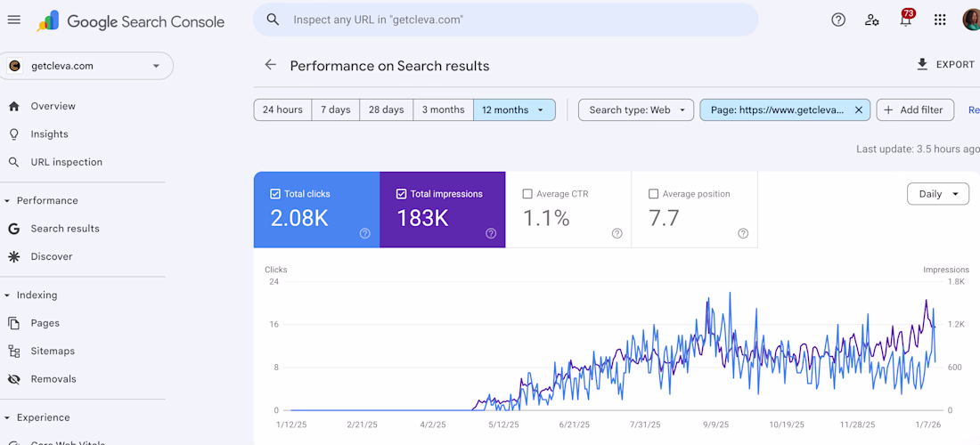This screenshot has width=980, height=445.
Task: Uncheck the Total clicks checkbox
Action: click(274, 194)
